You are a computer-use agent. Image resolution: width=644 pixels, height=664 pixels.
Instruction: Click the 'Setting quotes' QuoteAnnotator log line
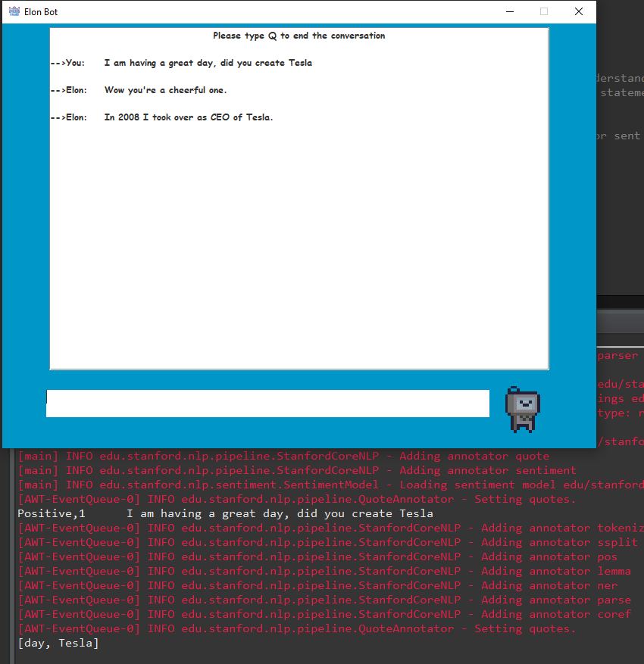(295, 499)
